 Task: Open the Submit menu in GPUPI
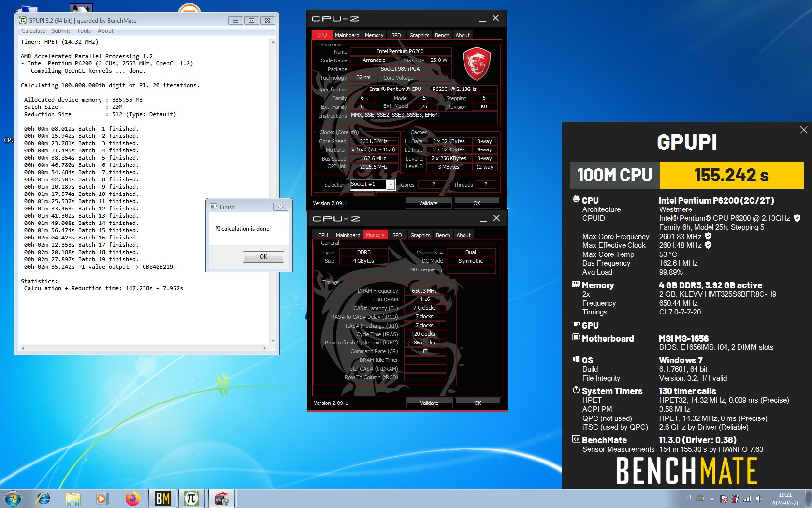point(61,31)
